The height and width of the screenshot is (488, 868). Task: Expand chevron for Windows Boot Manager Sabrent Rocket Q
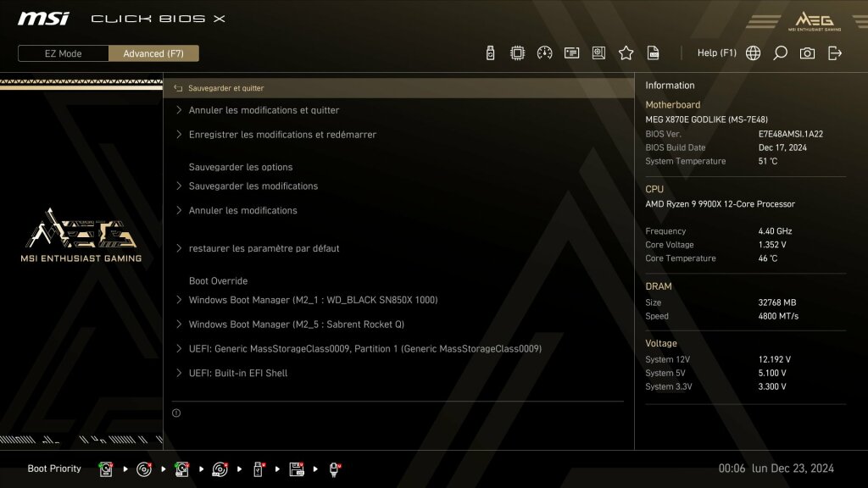coord(178,324)
